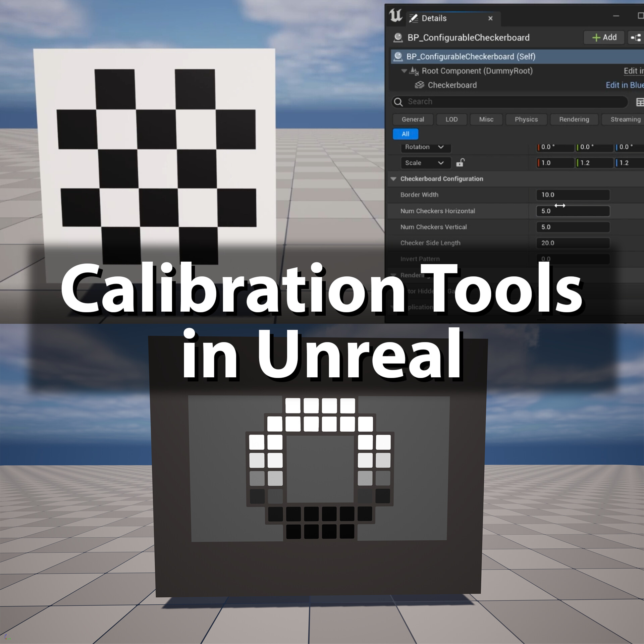The image size is (644, 644).
Task: Click the search magnifier icon
Action: (399, 102)
